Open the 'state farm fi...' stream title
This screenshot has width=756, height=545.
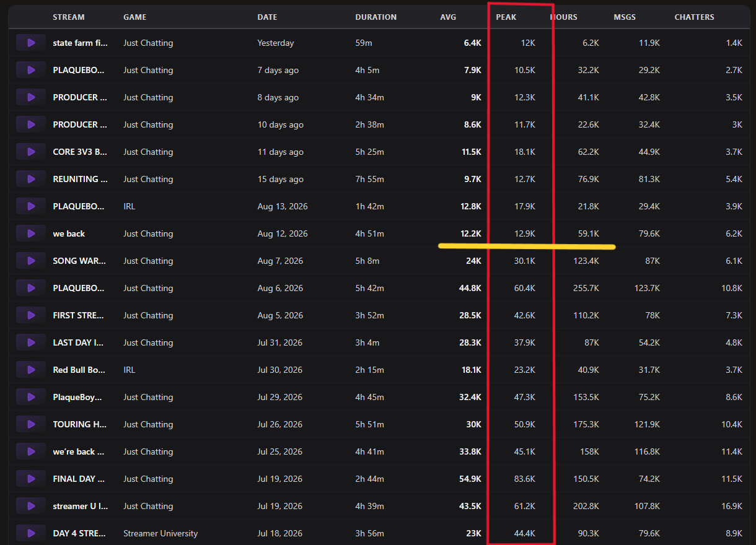coord(81,43)
